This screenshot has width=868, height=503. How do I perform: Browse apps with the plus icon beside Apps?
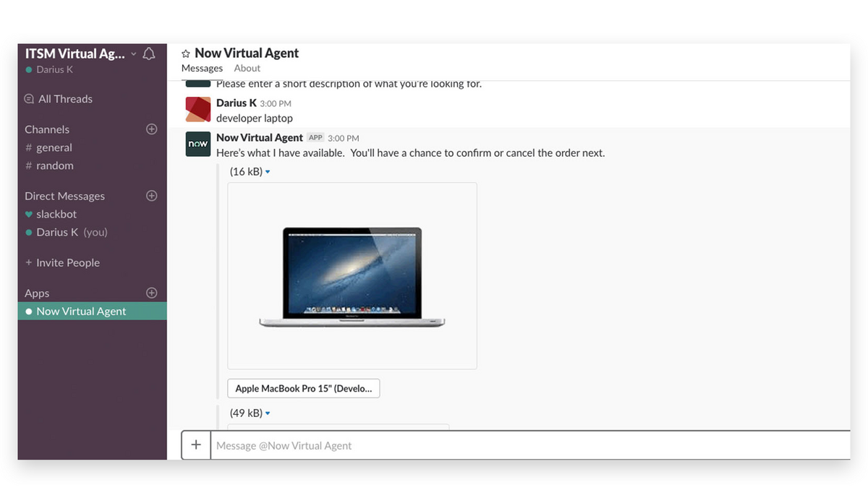click(152, 293)
